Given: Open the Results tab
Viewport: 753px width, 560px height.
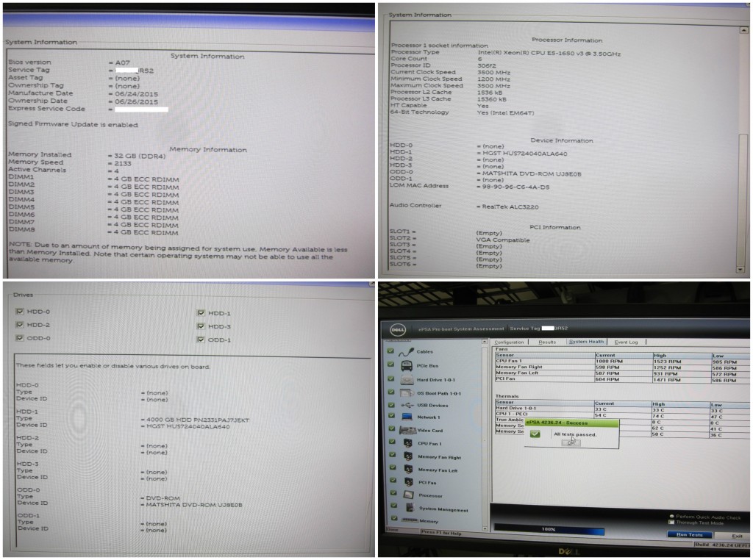Looking at the screenshot, I should click(x=547, y=342).
